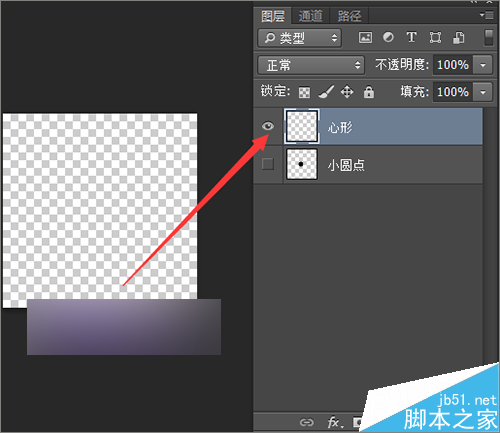The height and width of the screenshot is (433, 500).
Task: Lock layer position move icon
Action: point(347,92)
